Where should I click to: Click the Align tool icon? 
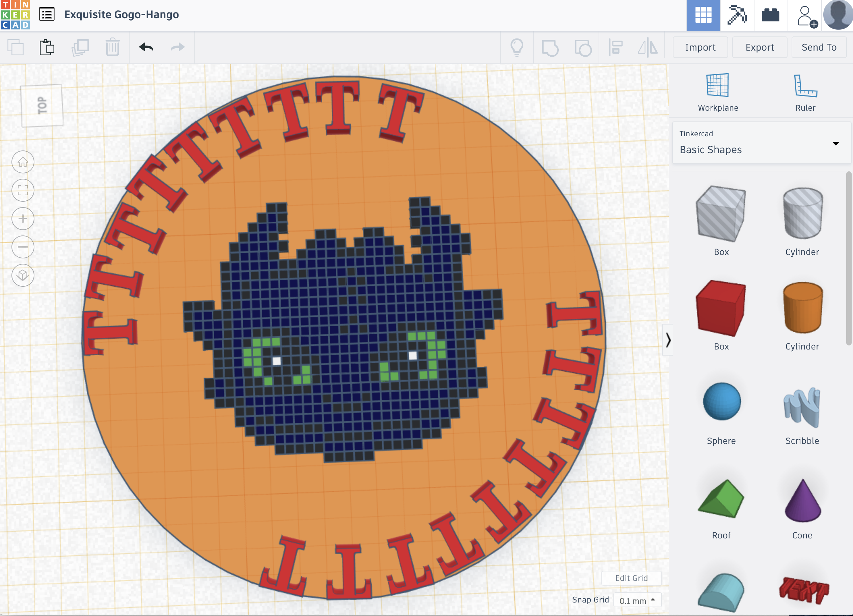616,48
